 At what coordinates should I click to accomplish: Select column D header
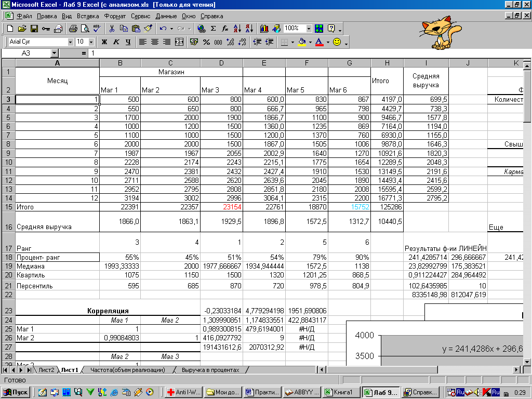221,63
